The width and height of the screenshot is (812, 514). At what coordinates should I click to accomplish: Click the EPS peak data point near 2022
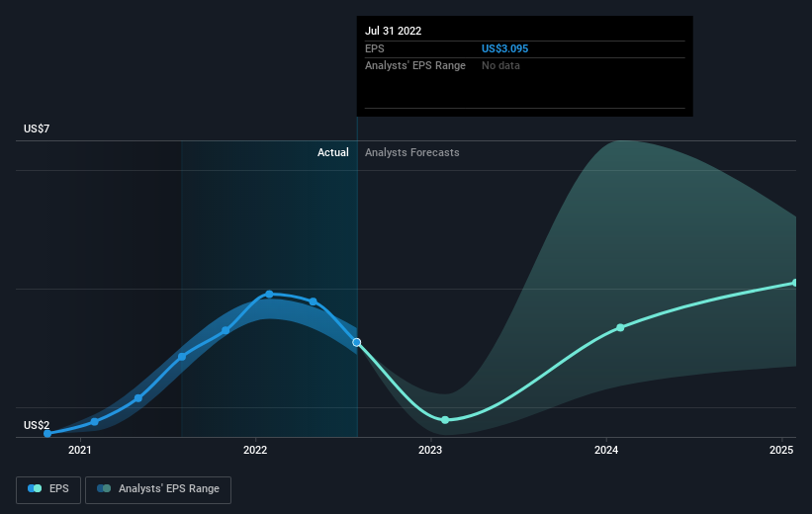click(x=269, y=294)
